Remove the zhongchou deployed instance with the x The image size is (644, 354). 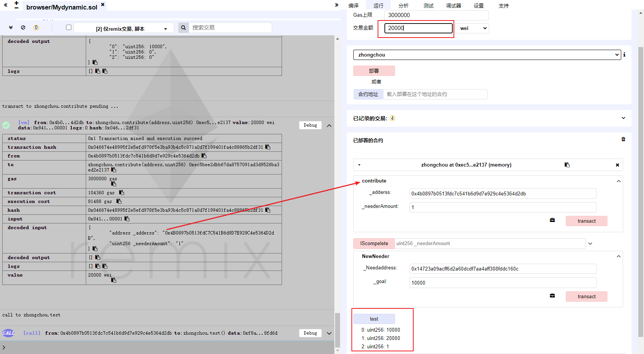[x=617, y=165]
